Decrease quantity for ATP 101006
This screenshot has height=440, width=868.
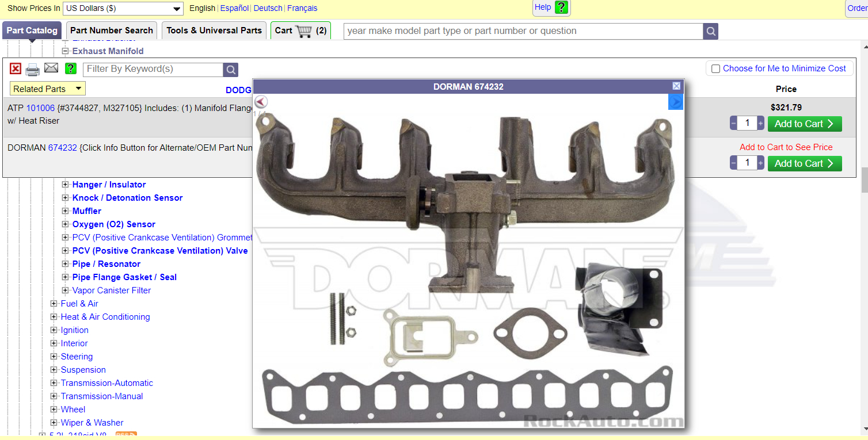pos(733,124)
